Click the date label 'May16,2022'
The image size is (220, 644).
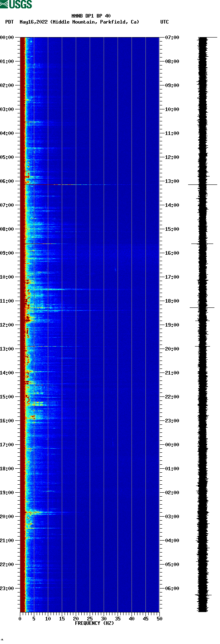tap(33, 22)
